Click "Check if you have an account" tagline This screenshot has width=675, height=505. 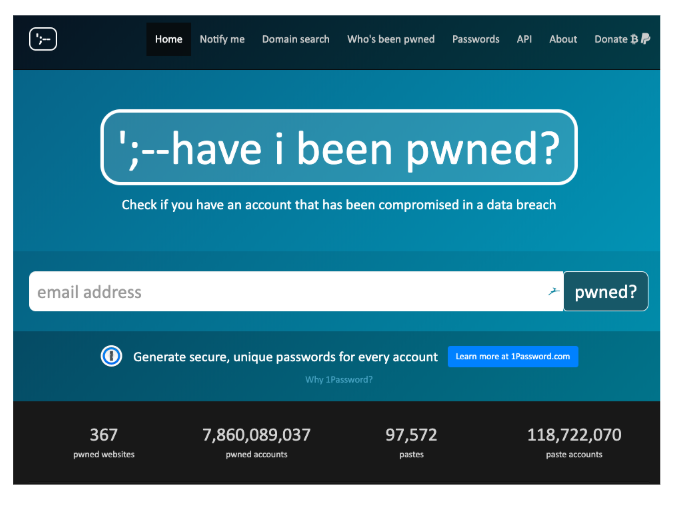click(339, 205)
